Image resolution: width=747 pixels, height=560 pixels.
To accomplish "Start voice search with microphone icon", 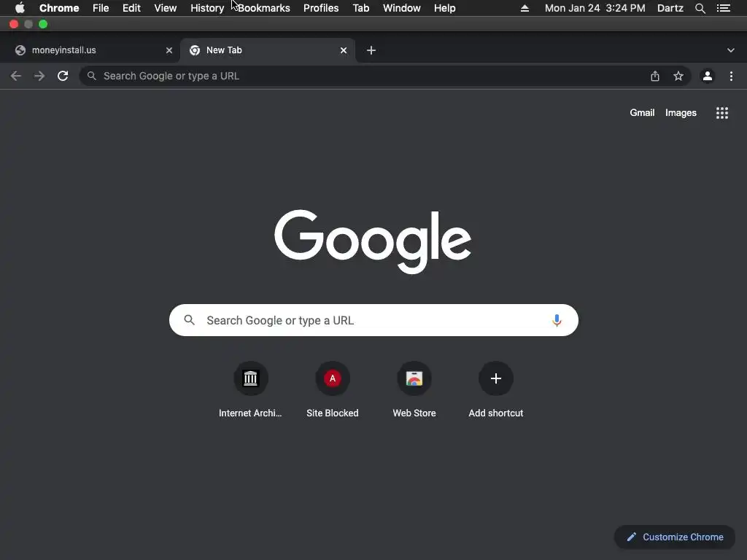I will pos(557,321).
